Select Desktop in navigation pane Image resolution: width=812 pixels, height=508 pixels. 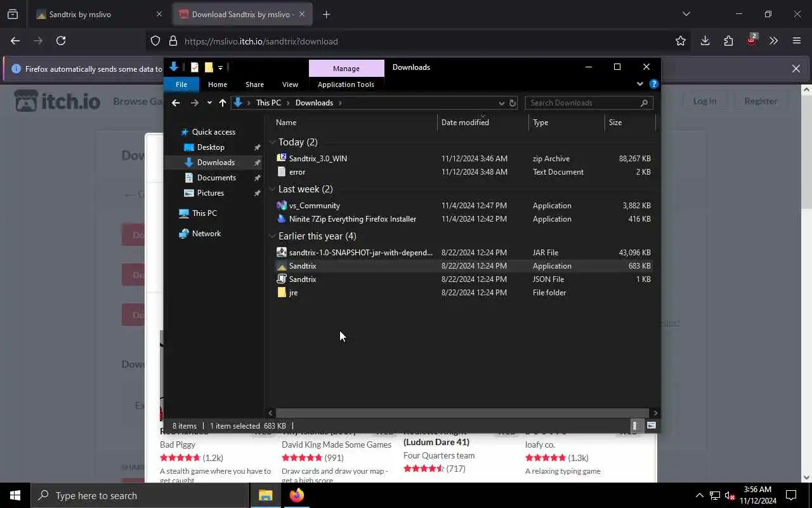(211, 147)
